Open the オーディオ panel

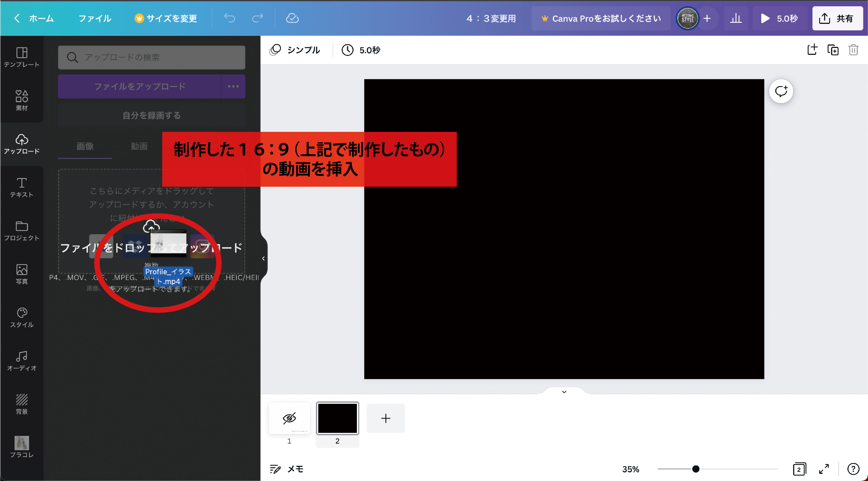[x=21, y=360]
